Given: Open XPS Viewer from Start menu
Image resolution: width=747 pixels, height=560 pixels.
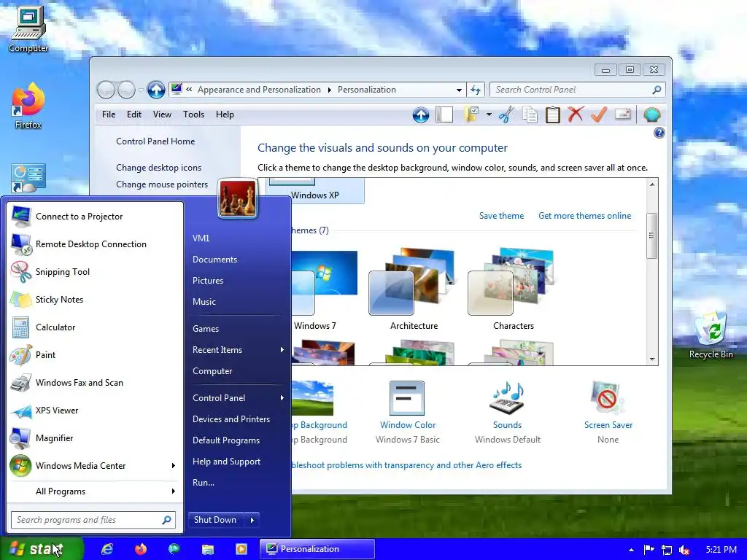Looking at the screenshot, I should pyautogui.click(x=95, y=411).
